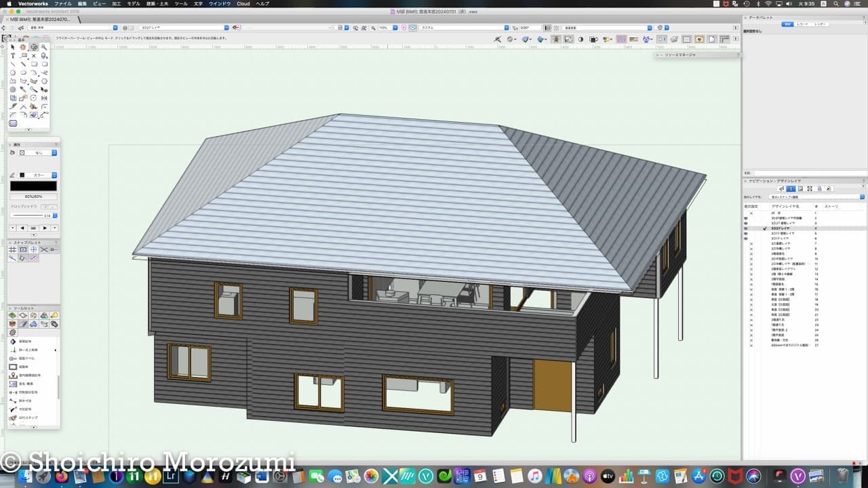The height and width of the screenshot is (488, 868).
Task: Select the Text tool
Action: point(13,56)
